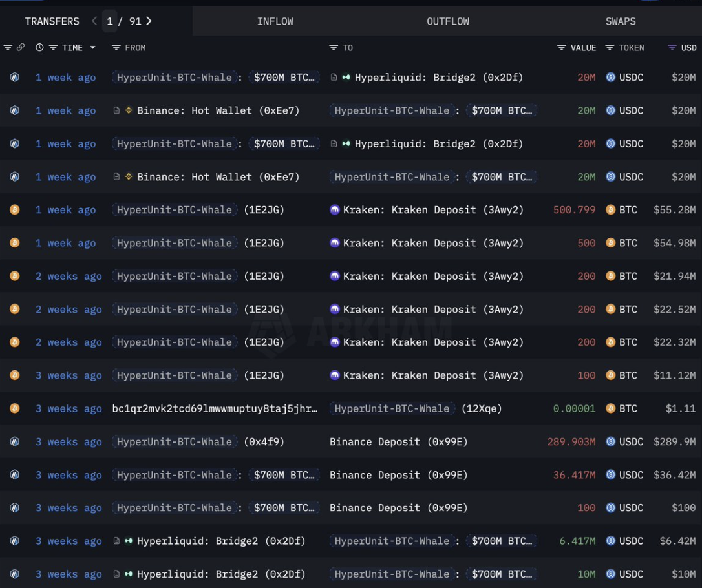Click the USD column filter icon
Screen dimensions: 702x588
pyautogui.click(x=672, y=48)
